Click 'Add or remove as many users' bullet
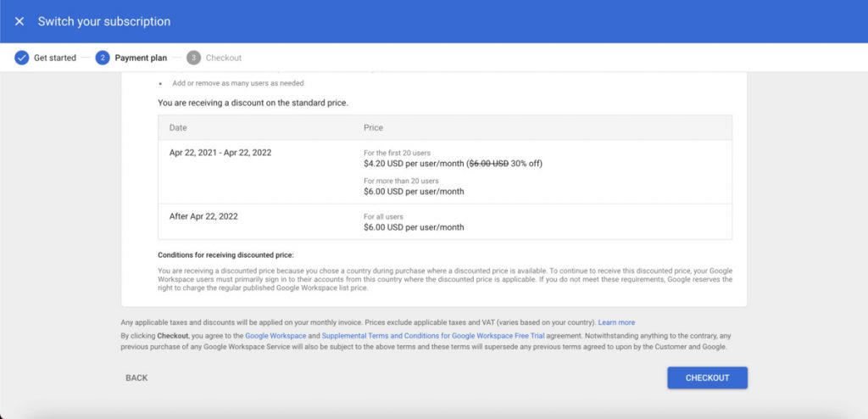The image size is (868, 419). tap(238, 83)
